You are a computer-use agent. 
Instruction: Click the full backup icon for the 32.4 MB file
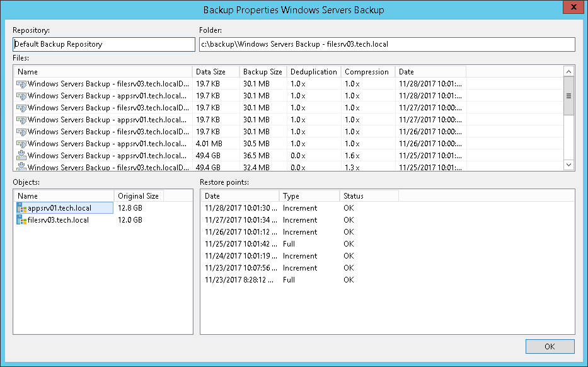pos(21,167)
